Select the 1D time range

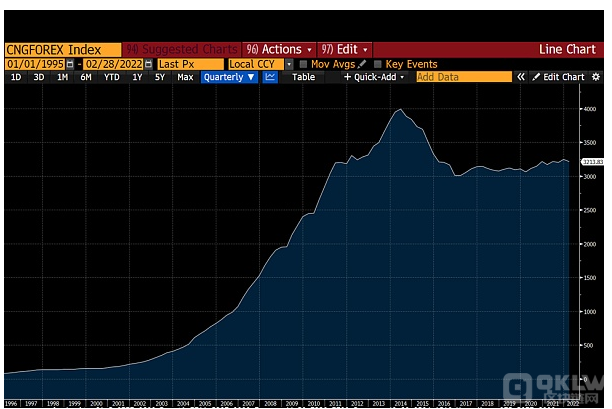[x=16, y=77]
